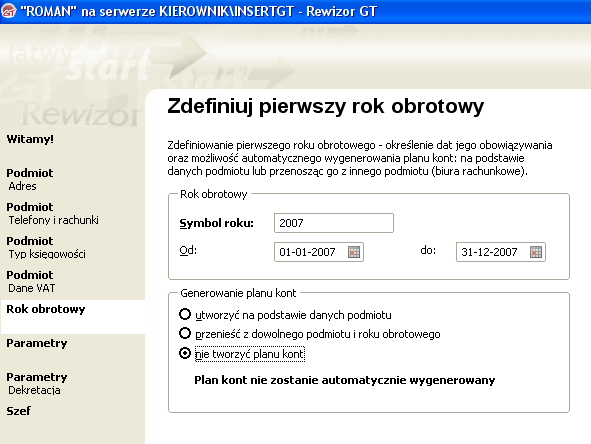Go to the Szef step

18,411
